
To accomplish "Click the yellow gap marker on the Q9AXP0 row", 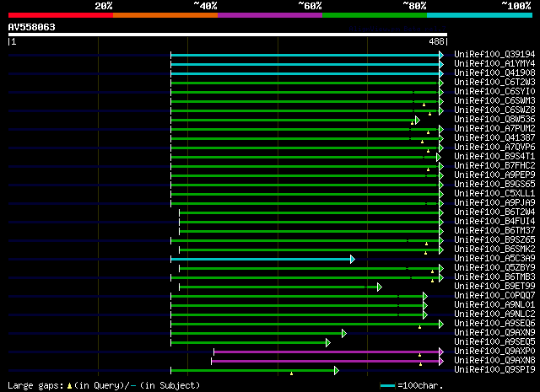I will [419, 355].
